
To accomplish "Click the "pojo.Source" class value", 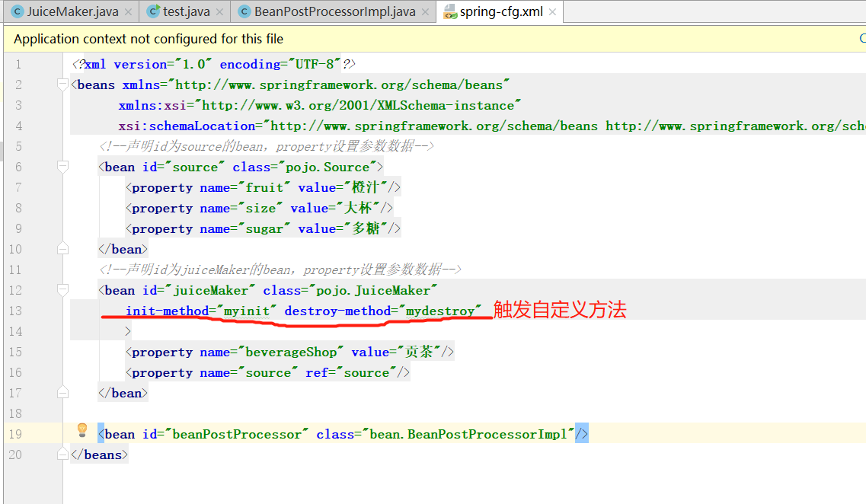I will pos(331,167).
